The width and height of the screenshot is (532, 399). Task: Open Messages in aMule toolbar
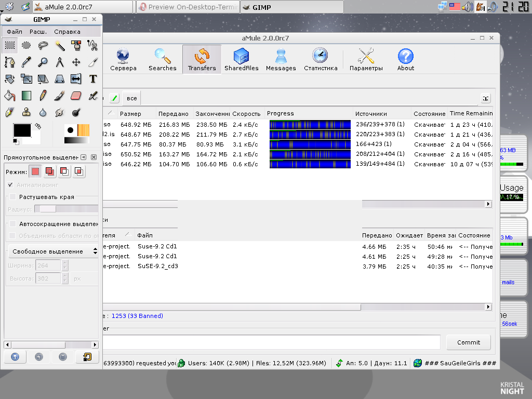(x=281, y=60)
